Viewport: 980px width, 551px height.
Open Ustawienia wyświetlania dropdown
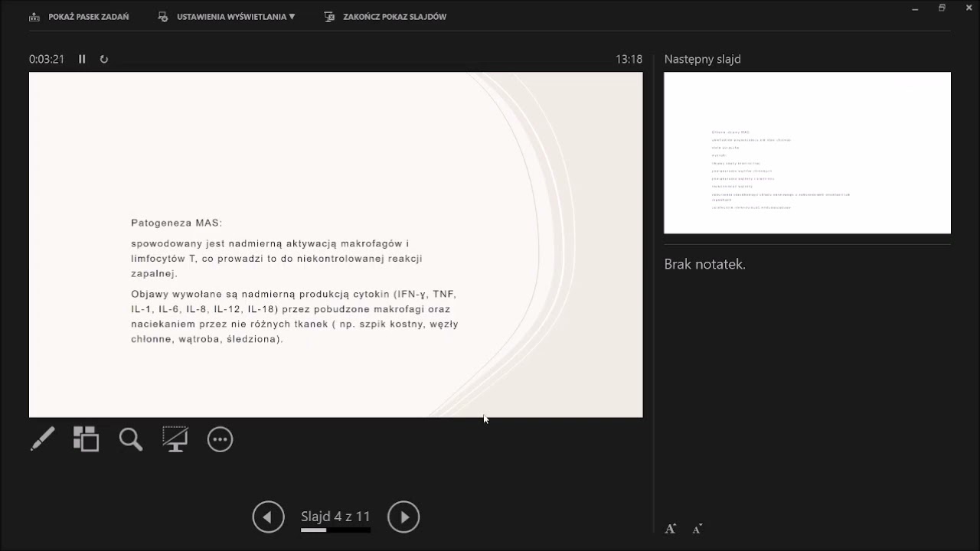[227, 17]
